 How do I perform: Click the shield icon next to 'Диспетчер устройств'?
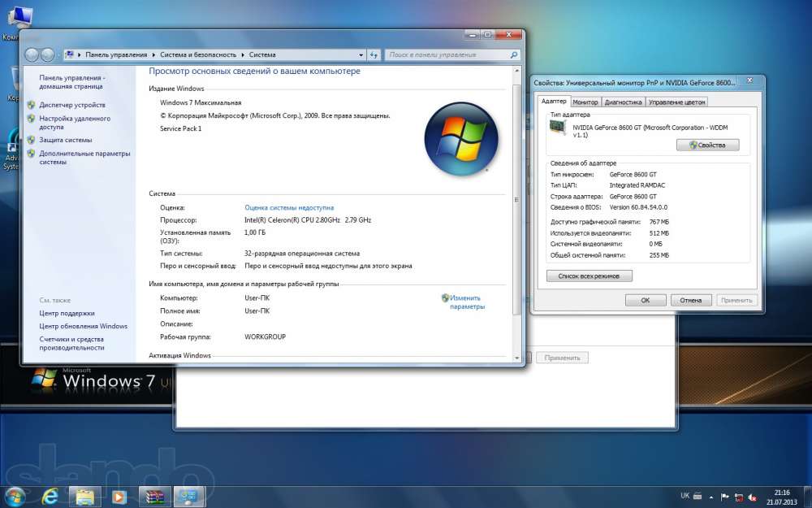click(31, 105)
